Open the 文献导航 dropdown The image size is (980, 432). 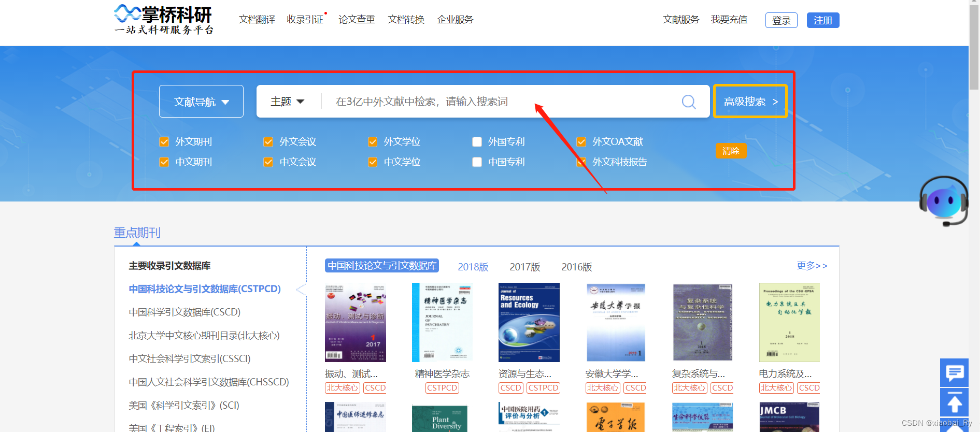click(201, 102)
